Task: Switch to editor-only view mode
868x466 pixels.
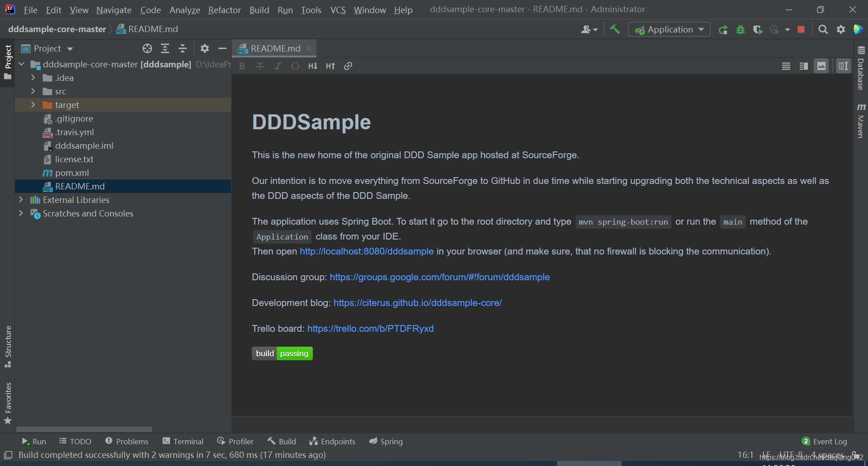Action: (x=786, y=66)
